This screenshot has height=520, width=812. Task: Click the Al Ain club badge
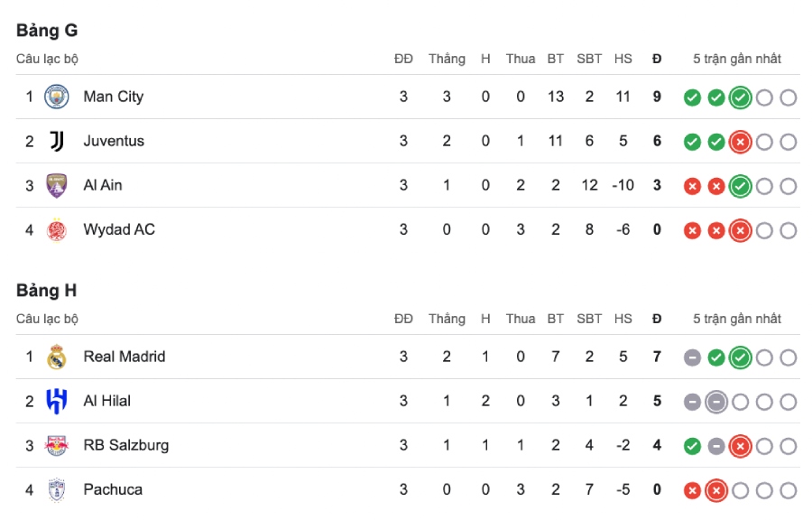tap(57, 185)
